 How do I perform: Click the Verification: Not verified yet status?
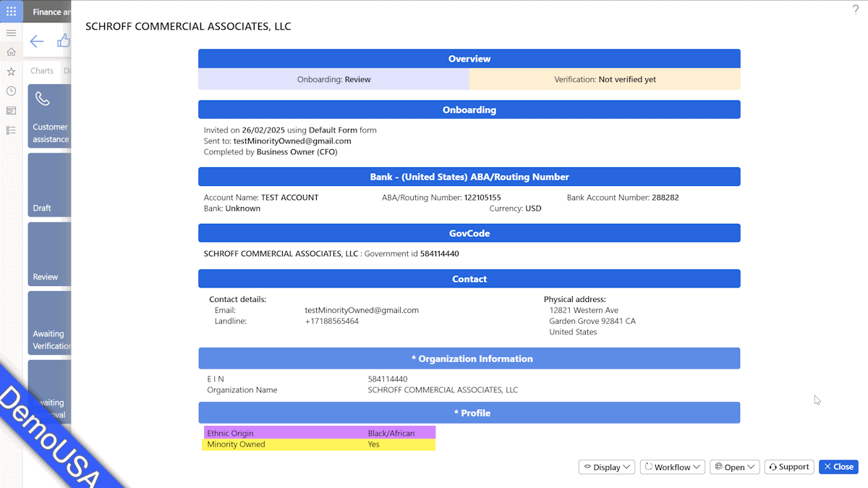[605, 79]
